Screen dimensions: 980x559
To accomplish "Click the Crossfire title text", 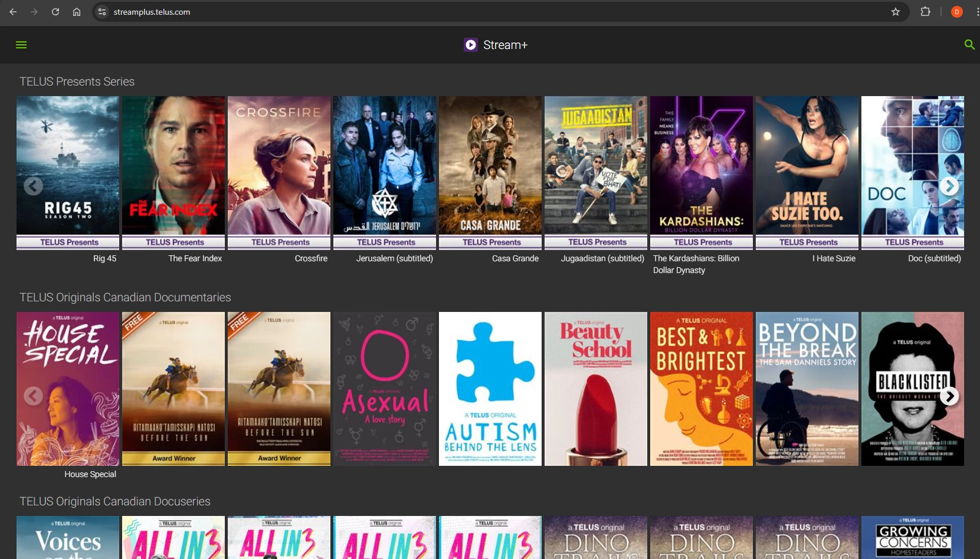I will (311, 258).
